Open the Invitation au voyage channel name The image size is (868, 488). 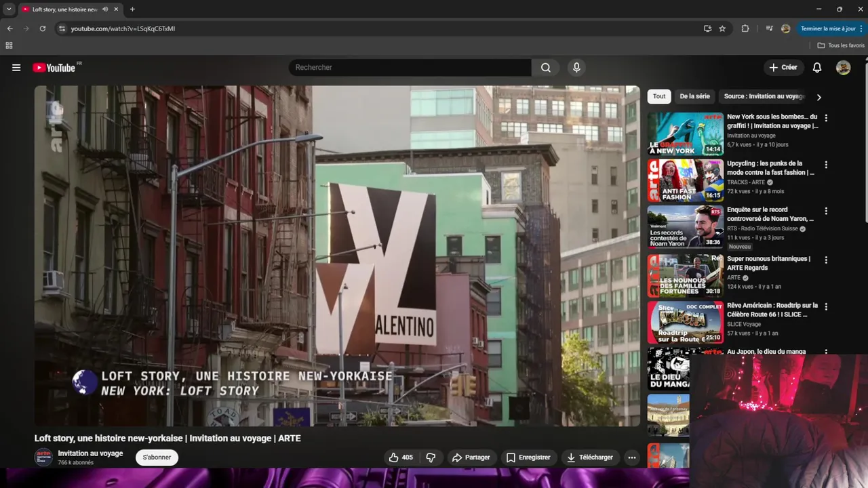click(x=90, y=453)
